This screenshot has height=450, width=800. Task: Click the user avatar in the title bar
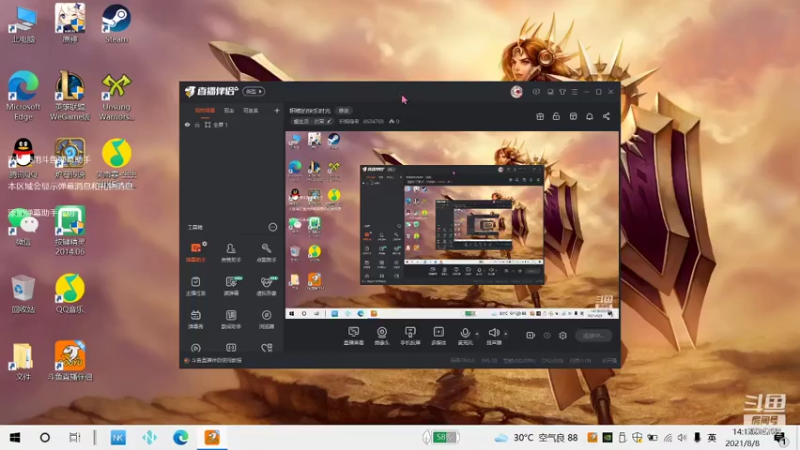point(516,92)
